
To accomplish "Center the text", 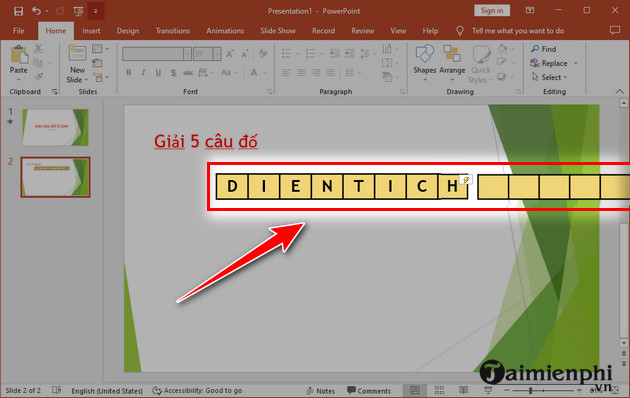I will (x=301, y=73).
